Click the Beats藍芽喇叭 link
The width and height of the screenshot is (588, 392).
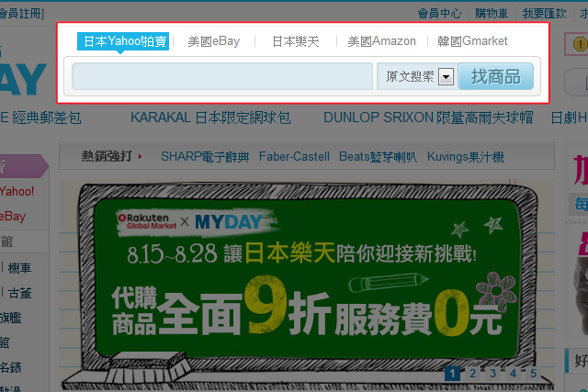tap(377, 157)
